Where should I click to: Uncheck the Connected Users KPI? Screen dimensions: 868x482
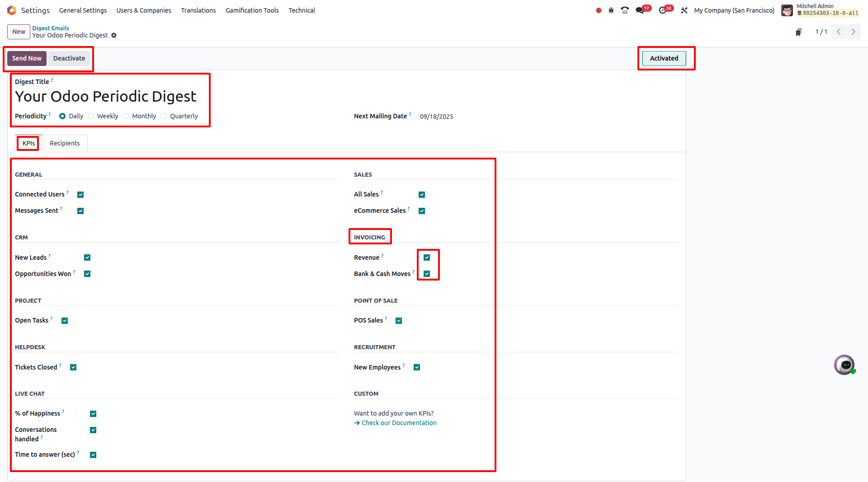80,195
